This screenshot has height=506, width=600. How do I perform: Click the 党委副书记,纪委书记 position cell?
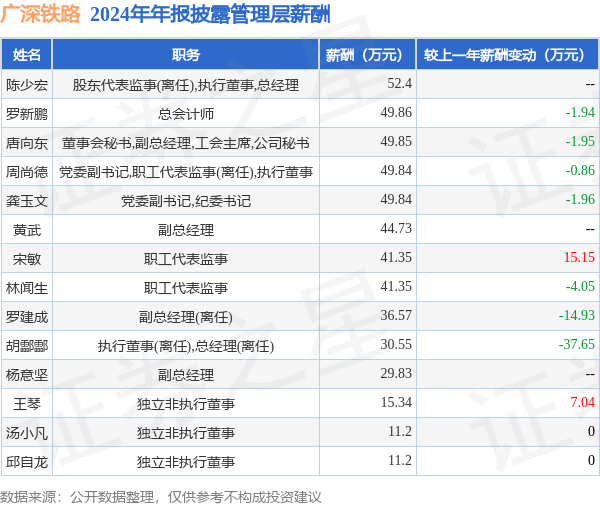coord(186,201)
